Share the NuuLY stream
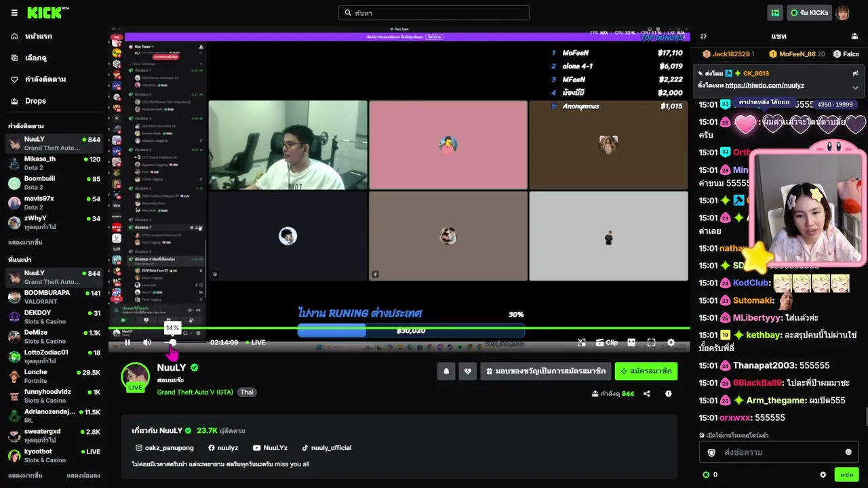The height and width of the screenshot is (488, 868). (x=647, y=394)
